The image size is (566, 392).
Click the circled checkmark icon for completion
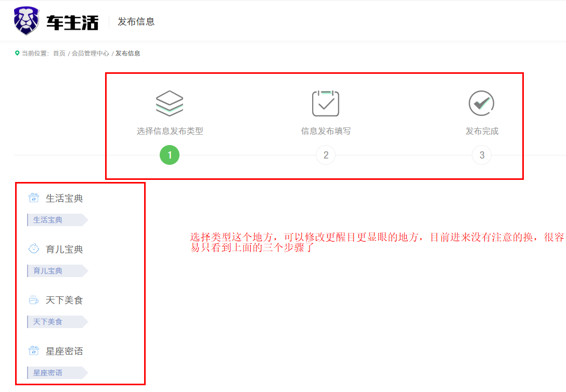[x=481, y=103]
